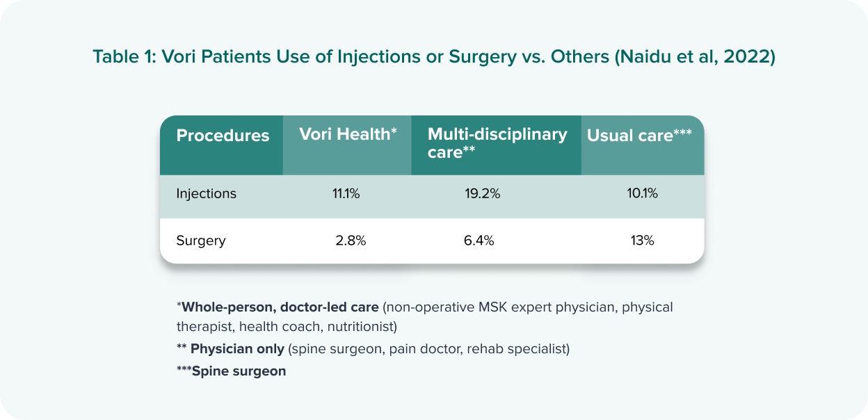
Task: Select the 6.4% surgery cell
Action: point(479,241)
